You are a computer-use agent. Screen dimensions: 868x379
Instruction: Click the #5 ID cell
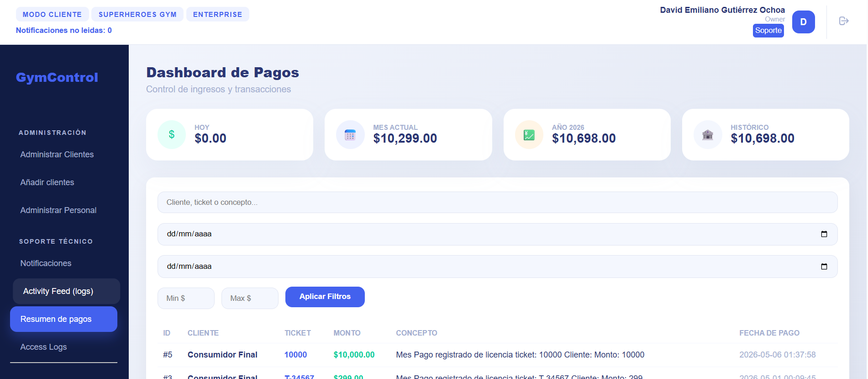168,355
